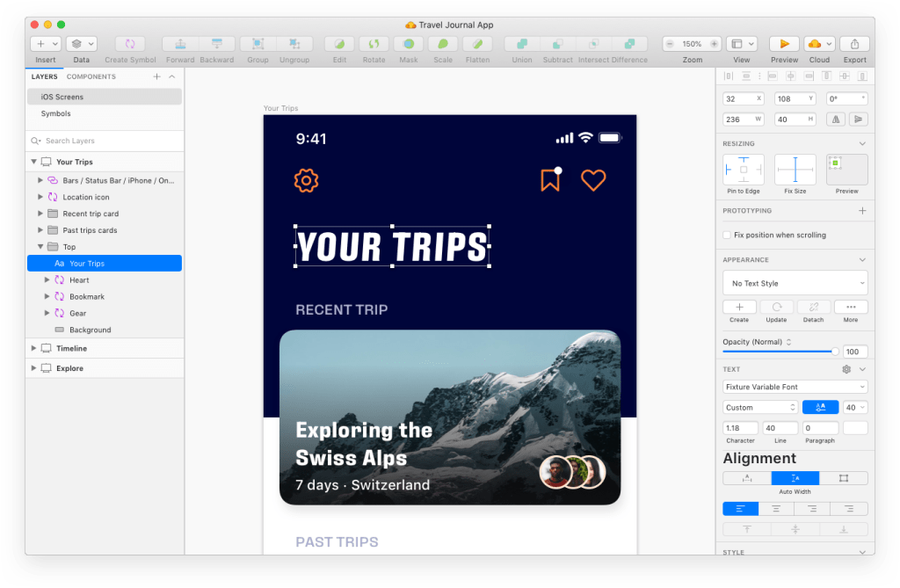Expand the Timeline artboard in layers
Screen dimensions: 900x588
pyautogui.click(x=34, y=349)
